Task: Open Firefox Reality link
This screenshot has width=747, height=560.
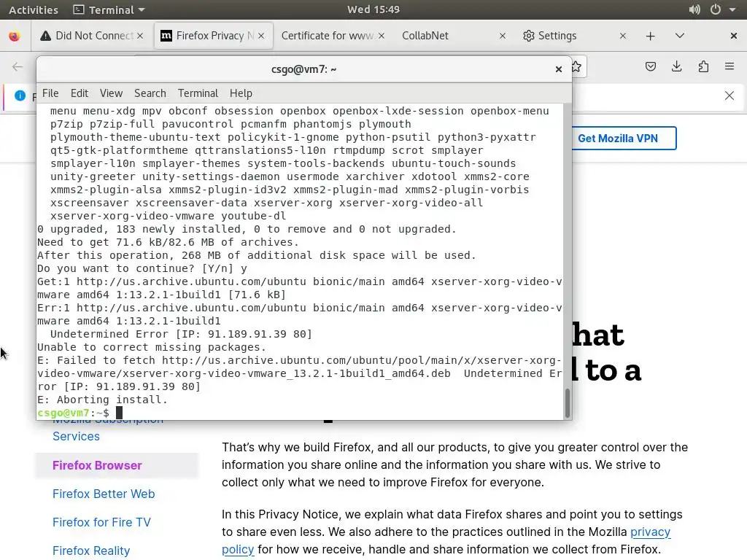Action: tap(91, 551)
